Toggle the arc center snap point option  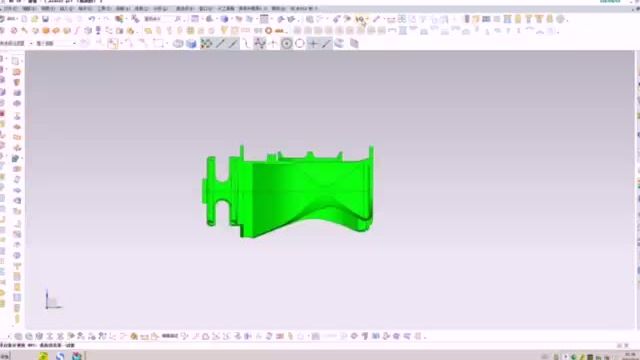[x=287, y=43]
